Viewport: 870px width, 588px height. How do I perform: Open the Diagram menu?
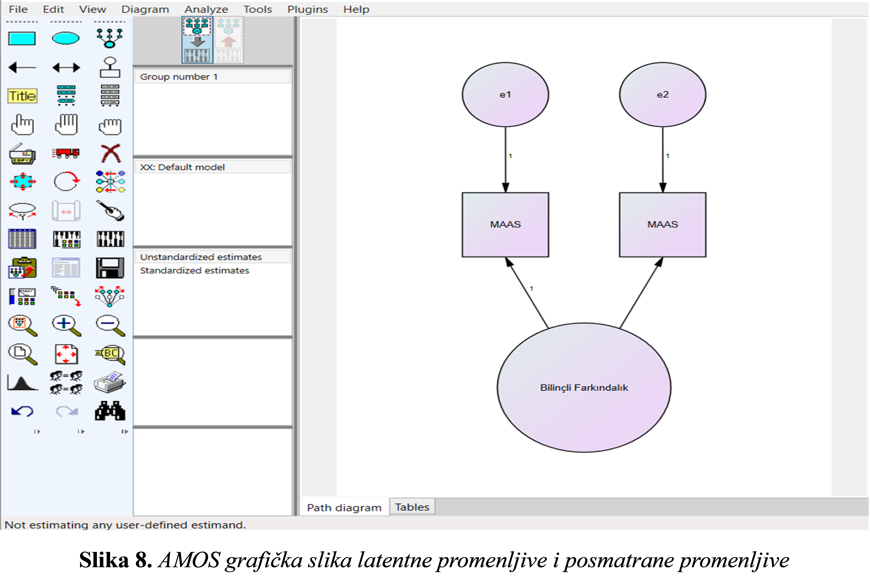coord(145,9)
